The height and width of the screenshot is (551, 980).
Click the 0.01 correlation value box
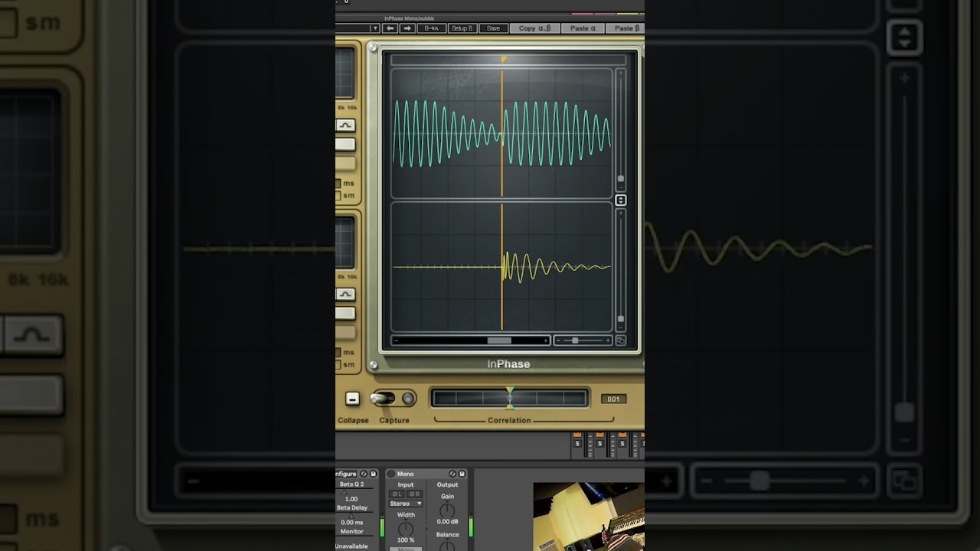point(613,399)
